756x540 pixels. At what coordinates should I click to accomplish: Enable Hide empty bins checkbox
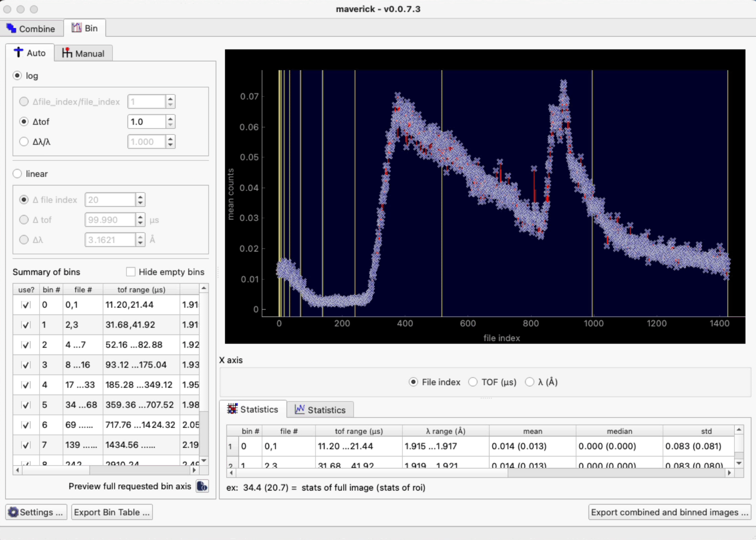tap(131, 272)
